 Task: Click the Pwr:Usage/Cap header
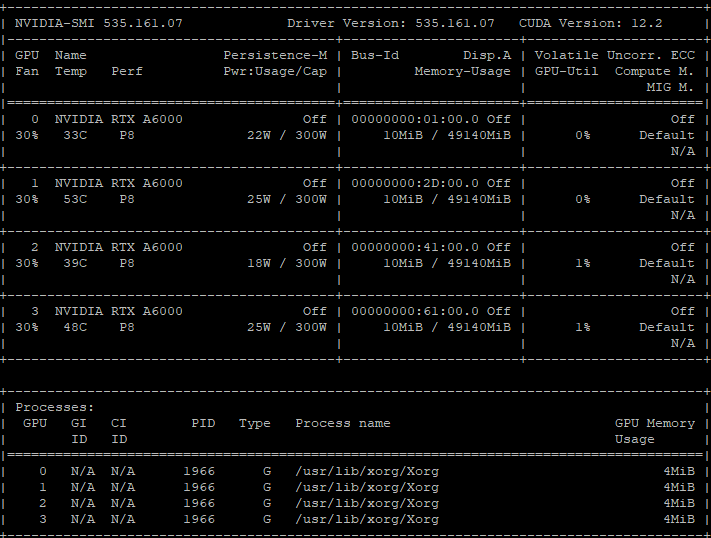coord(275,71)
